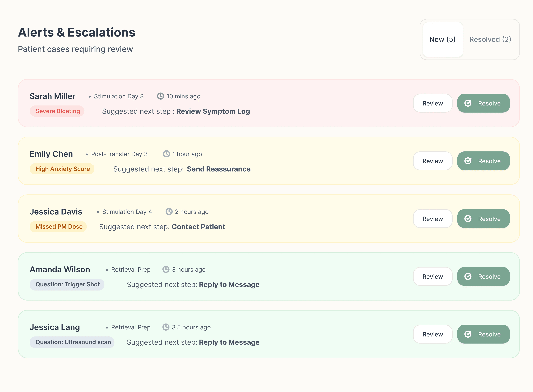
Task: Review Sarah Miller's alert
Action: click(x=432, y=103)
